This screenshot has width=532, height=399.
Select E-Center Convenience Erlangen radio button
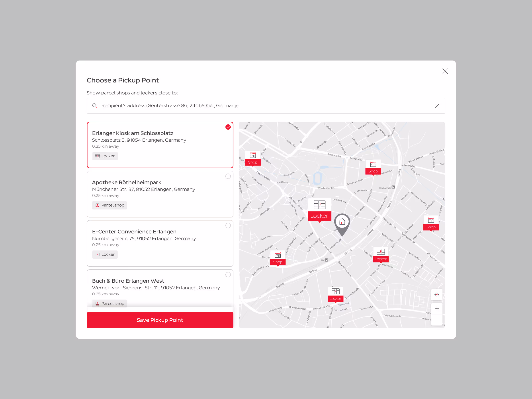pos(228,226)
